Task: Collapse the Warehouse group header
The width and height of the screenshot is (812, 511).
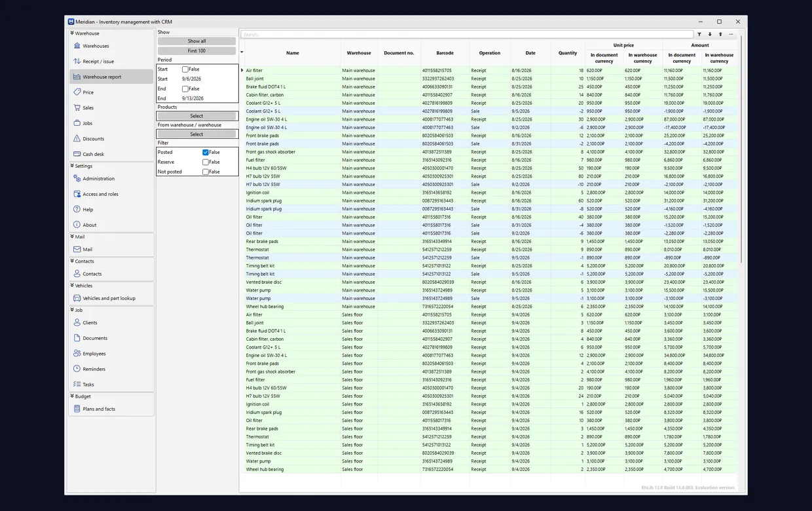Action: click(111, 33)
